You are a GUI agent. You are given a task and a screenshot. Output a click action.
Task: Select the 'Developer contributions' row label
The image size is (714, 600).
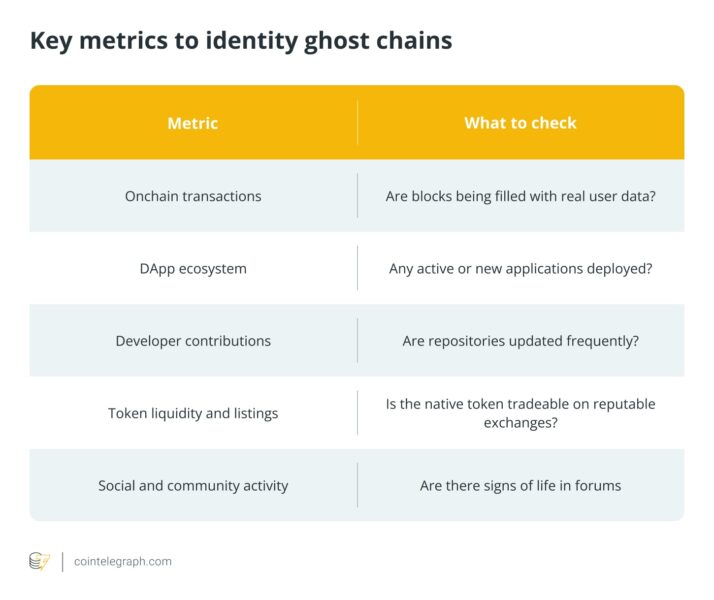point(193,341)
